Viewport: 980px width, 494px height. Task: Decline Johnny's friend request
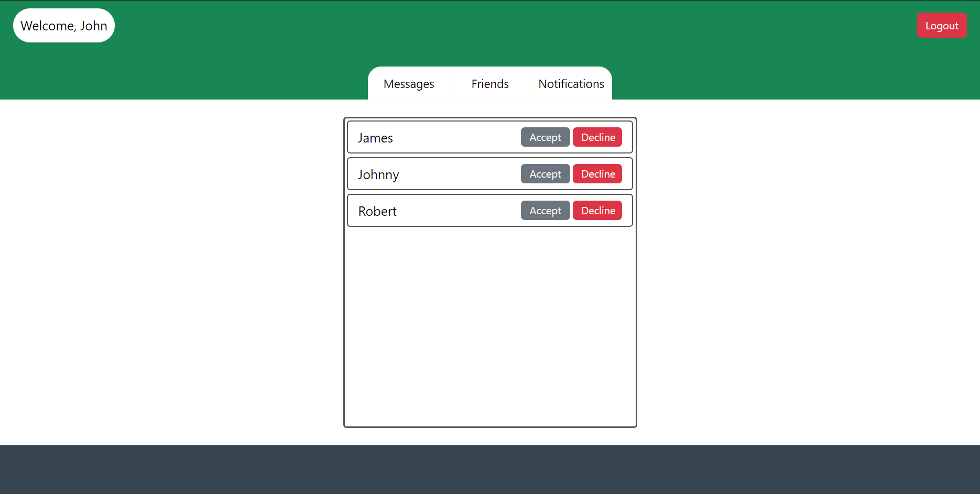597,173
